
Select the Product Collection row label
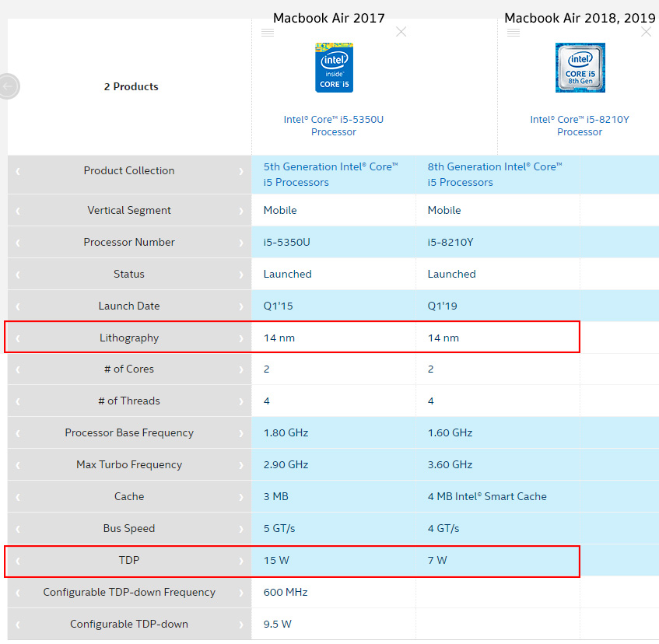[129, 170]
